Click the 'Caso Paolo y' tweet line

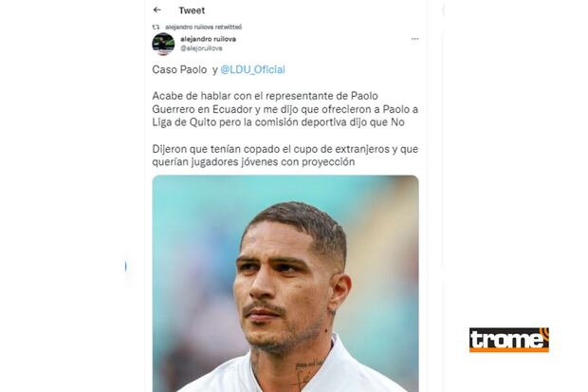185,69
